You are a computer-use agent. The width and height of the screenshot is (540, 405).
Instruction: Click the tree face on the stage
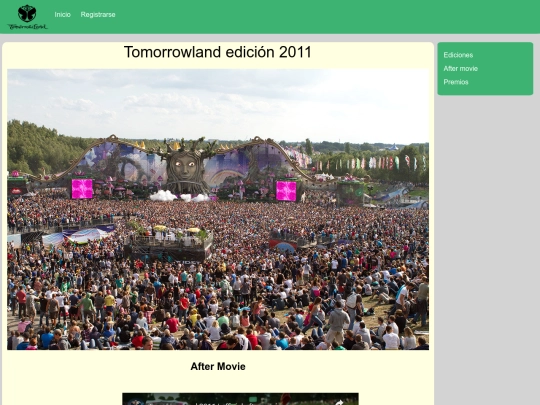(185, 166)
